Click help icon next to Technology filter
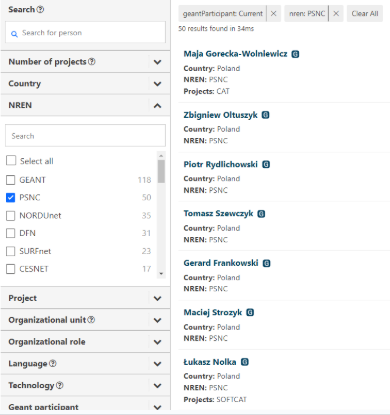Image resolution: width=390 pixels, height=415 pixels. click(59, 385)
